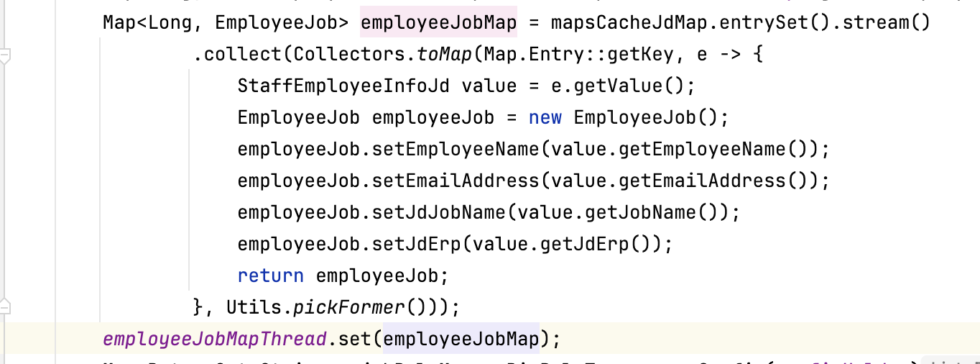This screenshot has width=980, height=364.
Task: Click setJdJobName method call
Action: 439,212
